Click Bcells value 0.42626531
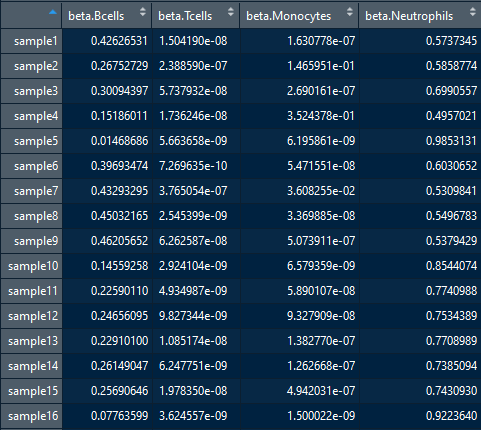The height and width of the screenshot is (430, 481). tap(119, 41)
